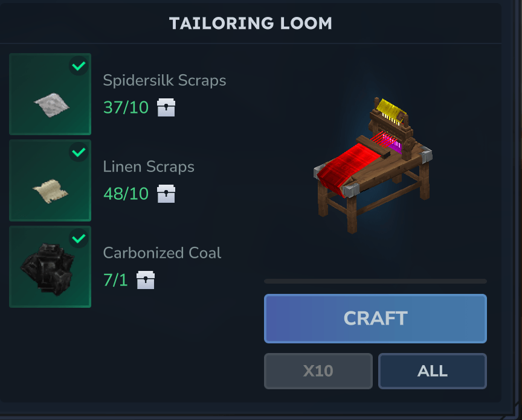Click the Carbonized Coal label
The width and height of the screenshot is (522, 420).
162,253
